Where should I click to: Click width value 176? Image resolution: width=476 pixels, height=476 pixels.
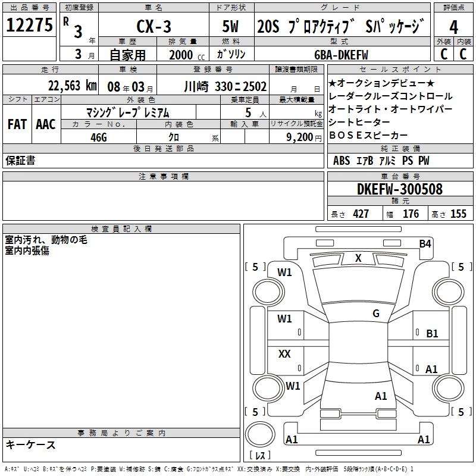pyautogui.click(x=411, y=214)
